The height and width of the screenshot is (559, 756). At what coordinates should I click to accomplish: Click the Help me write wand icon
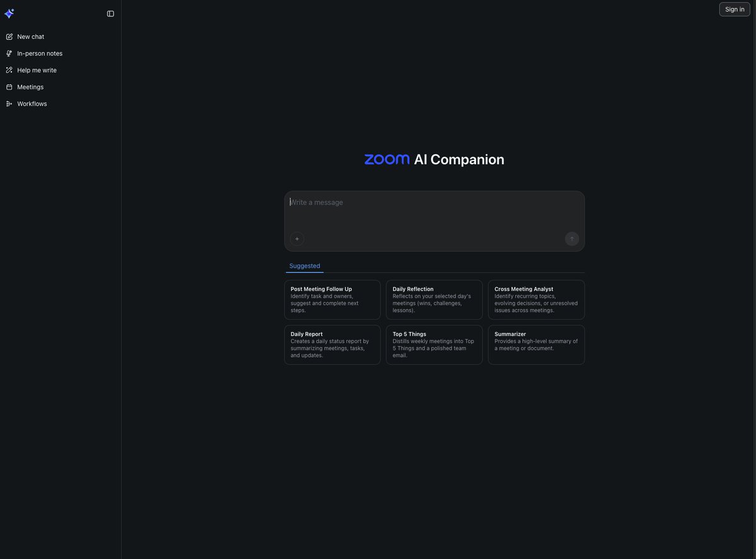click(x=9, y=70)
